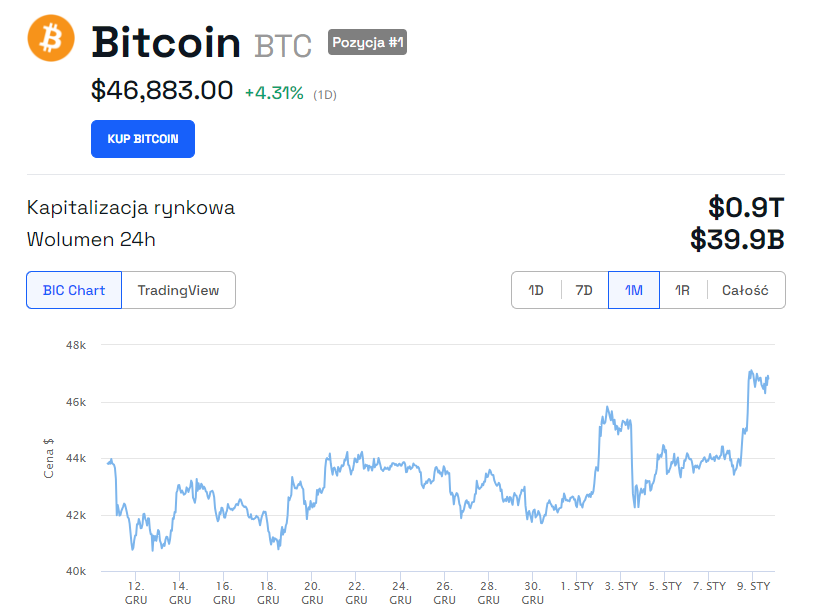Show the Całość full history range
The height and width of the screenshot is (607, 822).
[x=745, y=290]
